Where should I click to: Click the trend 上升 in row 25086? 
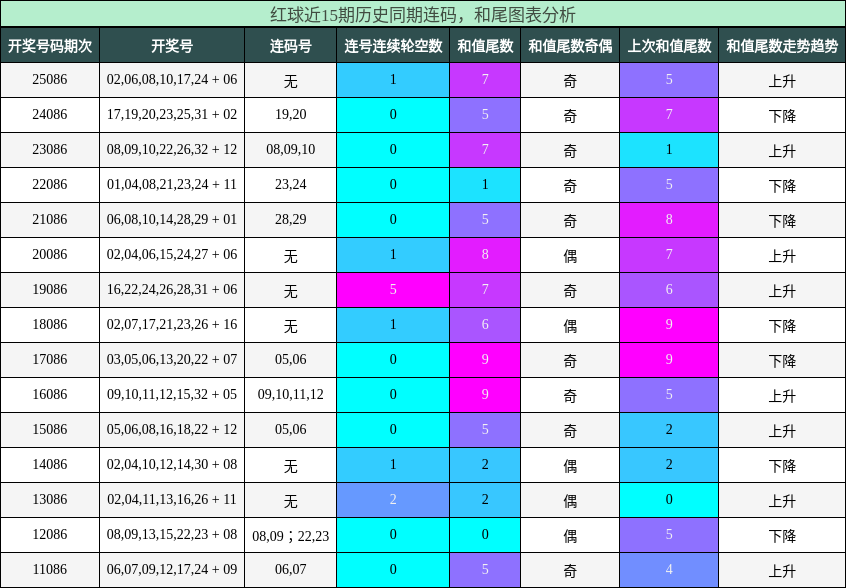tap(782, 81)
